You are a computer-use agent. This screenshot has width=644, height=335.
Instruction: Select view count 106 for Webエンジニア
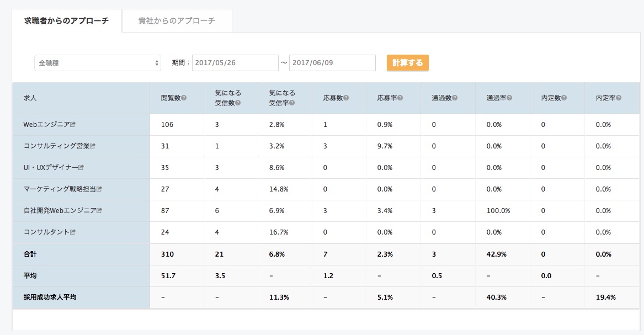click(167, 124)
